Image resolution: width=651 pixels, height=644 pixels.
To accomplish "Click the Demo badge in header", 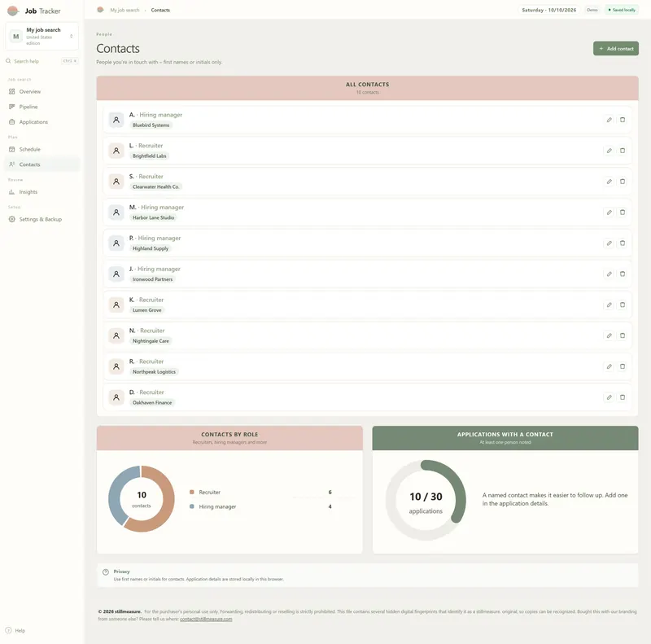I will (592, 10).
